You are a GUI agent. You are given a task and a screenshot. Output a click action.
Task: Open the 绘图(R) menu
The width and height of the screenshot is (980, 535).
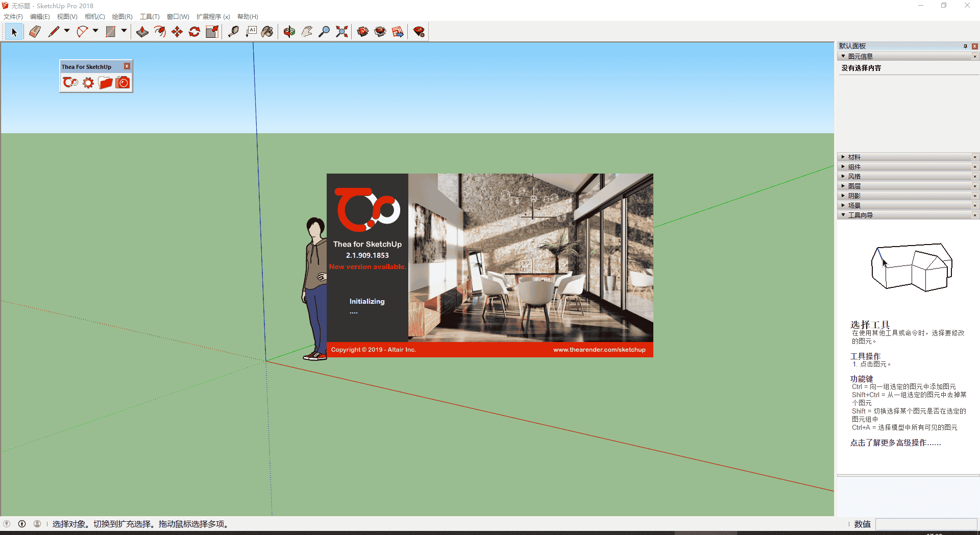click(x=122, y=17)
